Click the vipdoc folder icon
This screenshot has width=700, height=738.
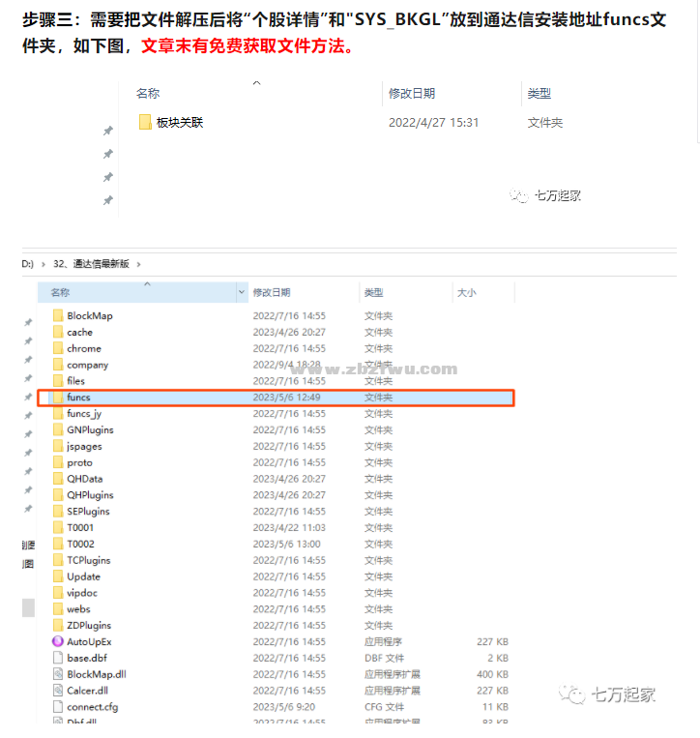coord(58,593)
